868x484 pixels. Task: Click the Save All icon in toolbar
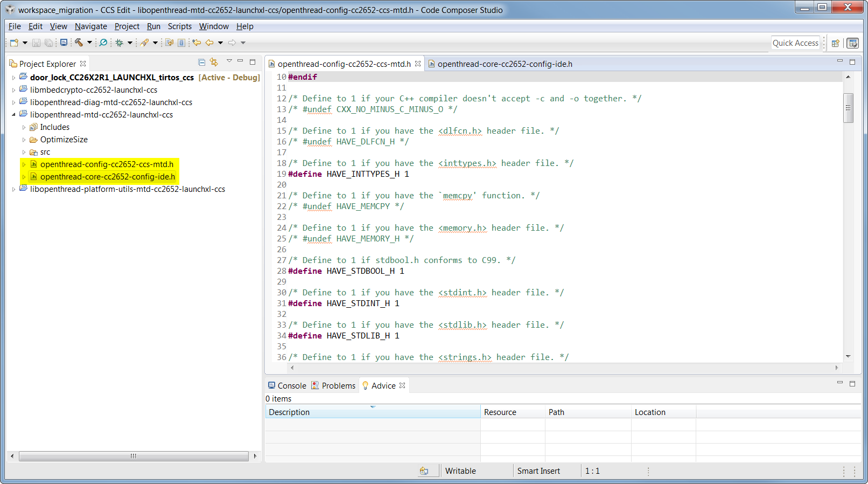[49, 43]
